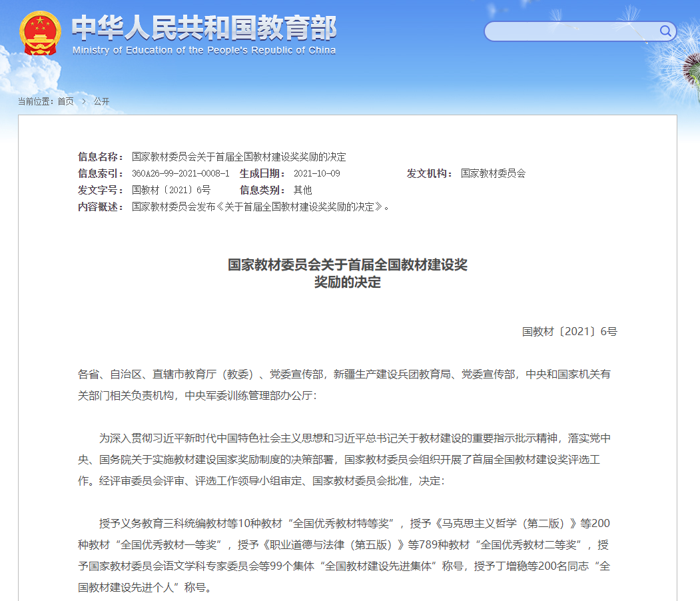Viewport: 700px width, 601px height.
Task: Click the 中华人民共和国教育部 site title
Action: point(204,27)
